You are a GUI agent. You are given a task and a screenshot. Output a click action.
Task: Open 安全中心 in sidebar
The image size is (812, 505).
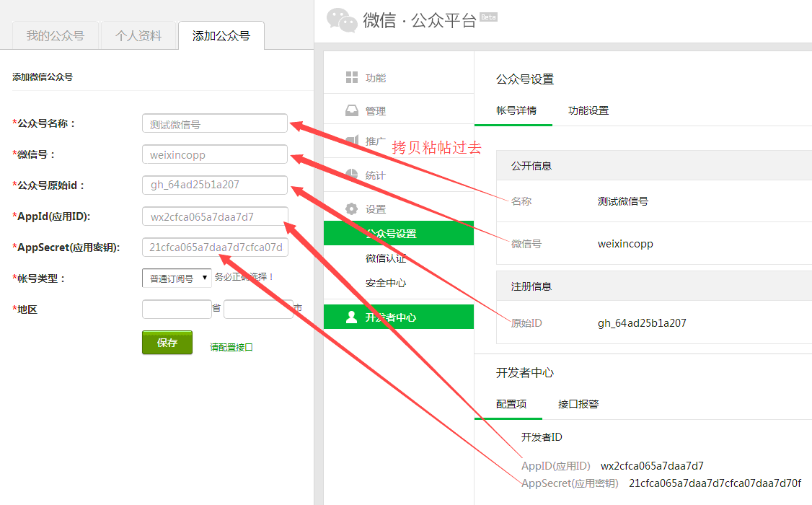coord(386,283)
